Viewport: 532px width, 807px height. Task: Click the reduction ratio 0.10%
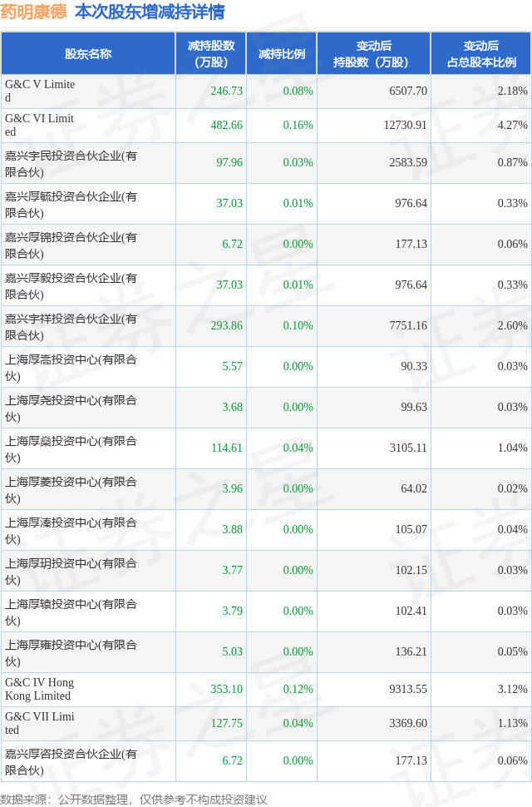point(298,325)
